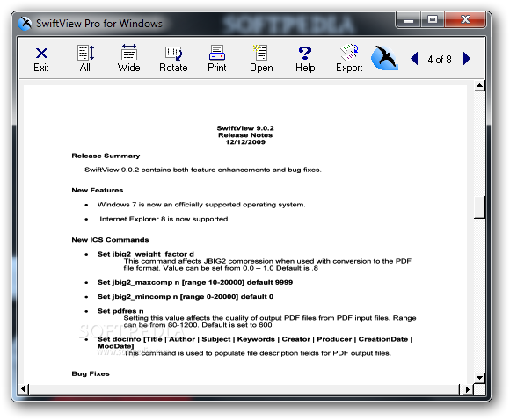Click horizontal scrollbar left arrow
The width and height of the screenshot is (510, 420).
(24, 389)
